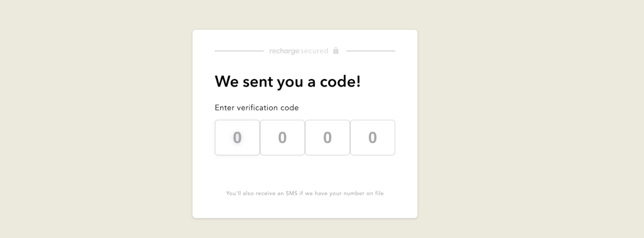The height and width of the screenshot is (238, 644).
Task: Click the "We sent you a code!" heading
Action: pos(288,81)
